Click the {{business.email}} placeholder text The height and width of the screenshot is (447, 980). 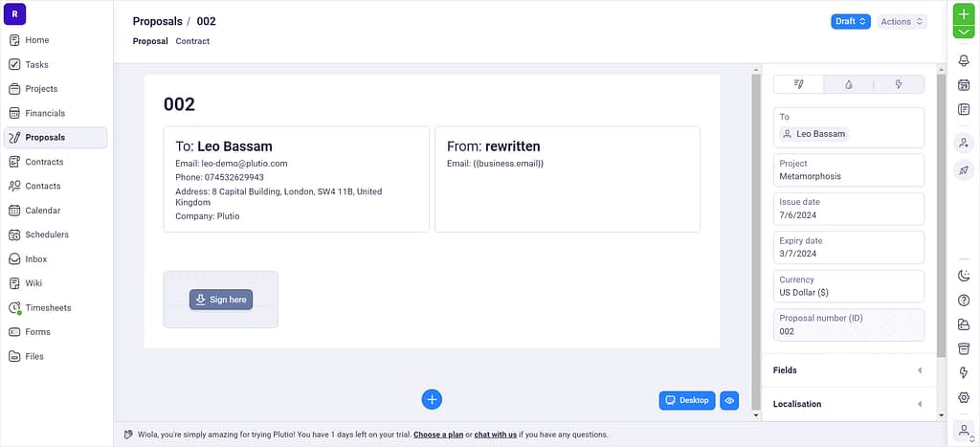[508, 164]
